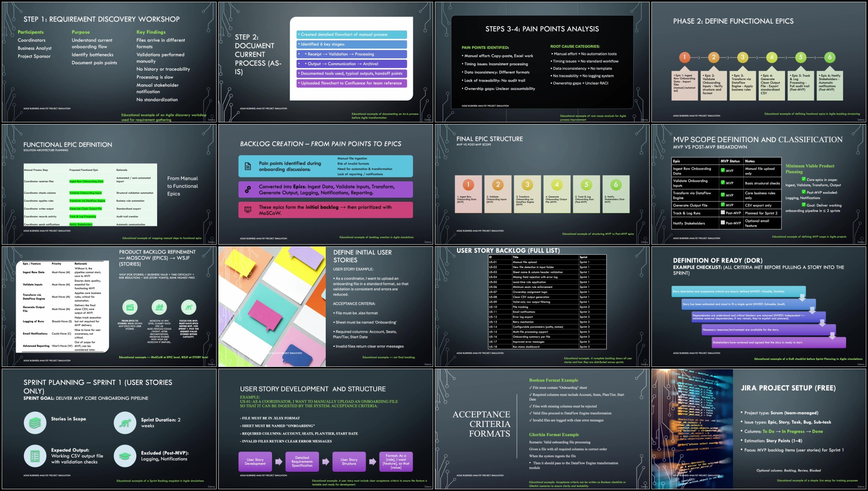
Task: Click the From Epics to Stories clapperboard icon
Action: [130, 307]
